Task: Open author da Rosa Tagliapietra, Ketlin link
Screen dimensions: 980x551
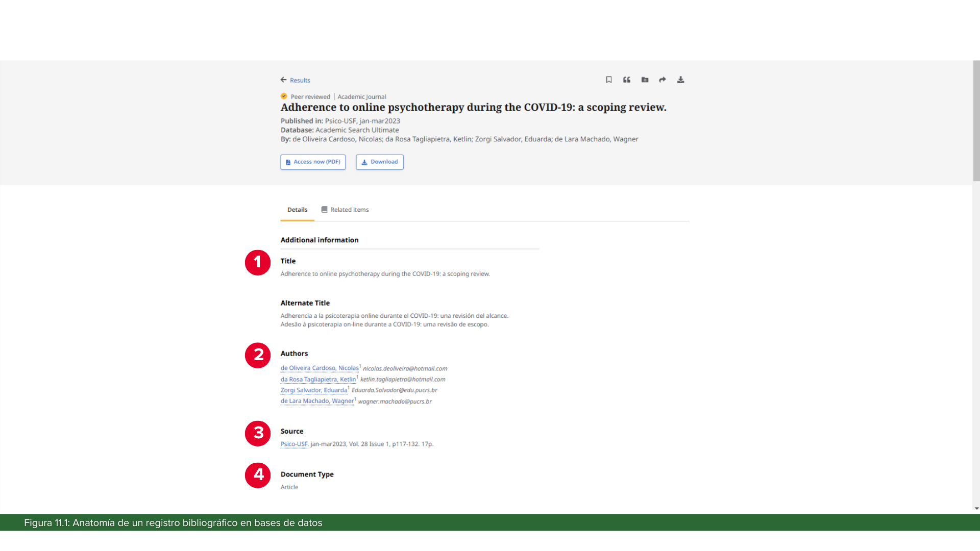Action: click(317, 379)
